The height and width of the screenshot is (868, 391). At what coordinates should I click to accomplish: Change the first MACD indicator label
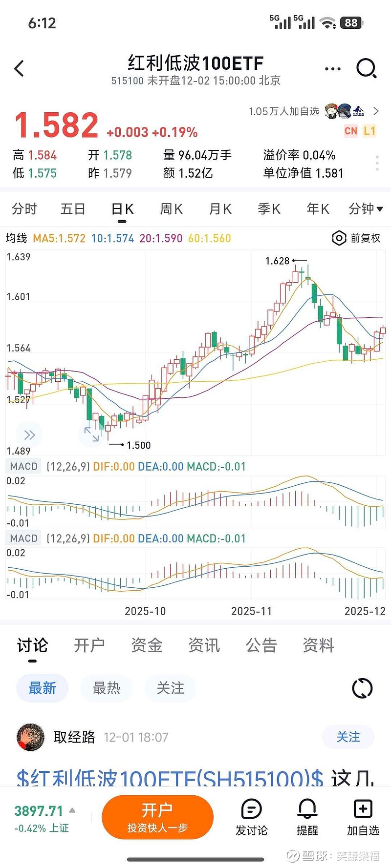(x=24, y=466)
